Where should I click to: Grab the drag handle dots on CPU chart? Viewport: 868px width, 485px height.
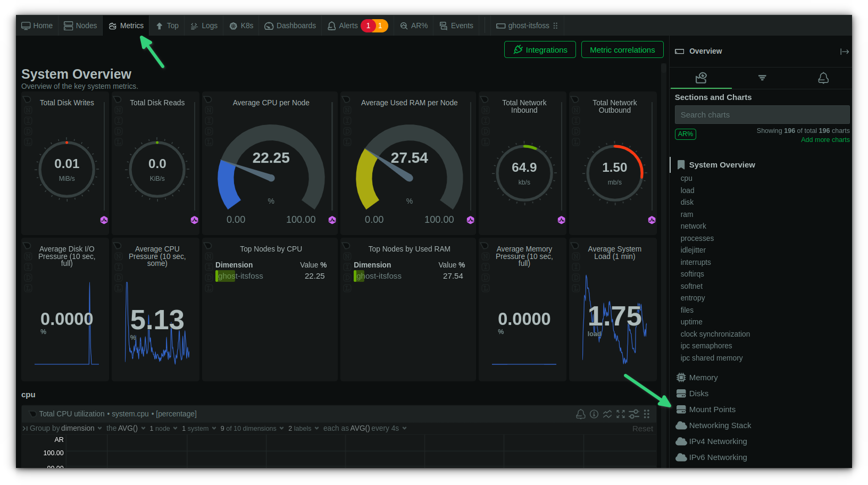[x=647, y=414]
